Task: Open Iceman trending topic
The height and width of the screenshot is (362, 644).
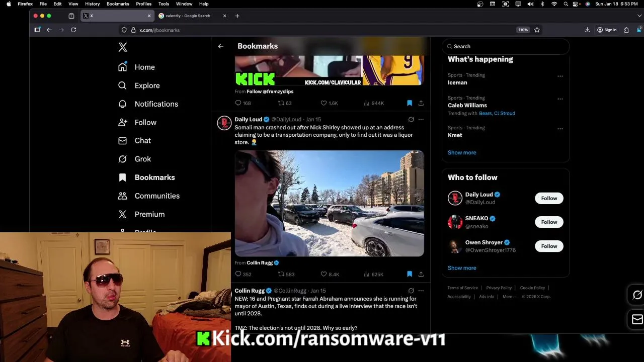Action: pyautogui.click(x=457, y=82)
